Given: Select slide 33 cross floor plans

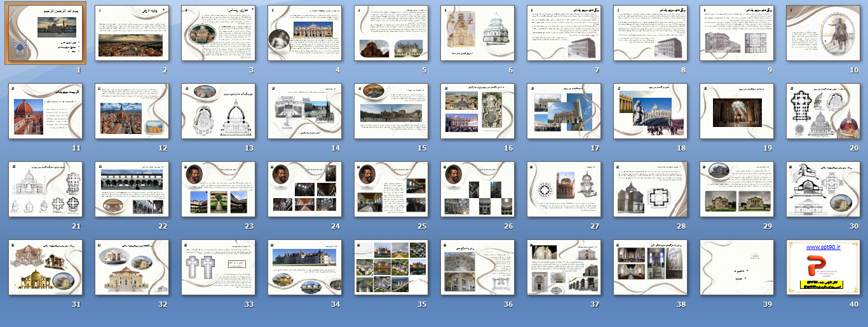Looking at the screenshot, I should click(218, 267).
